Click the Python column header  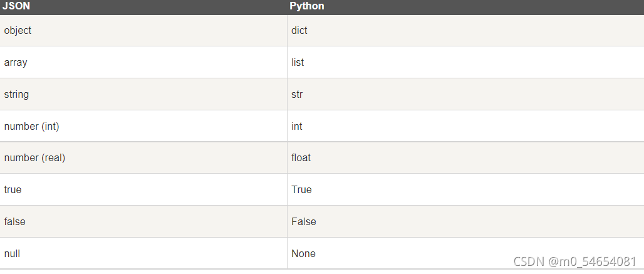306,6
